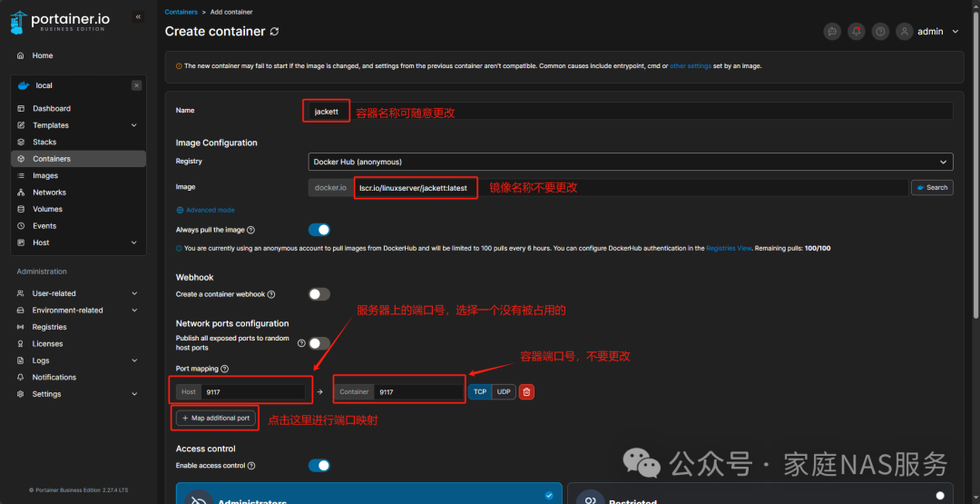The height and width of the screenshot is (504, 980).
Task: Open the Registries View link
Action: 729,248
